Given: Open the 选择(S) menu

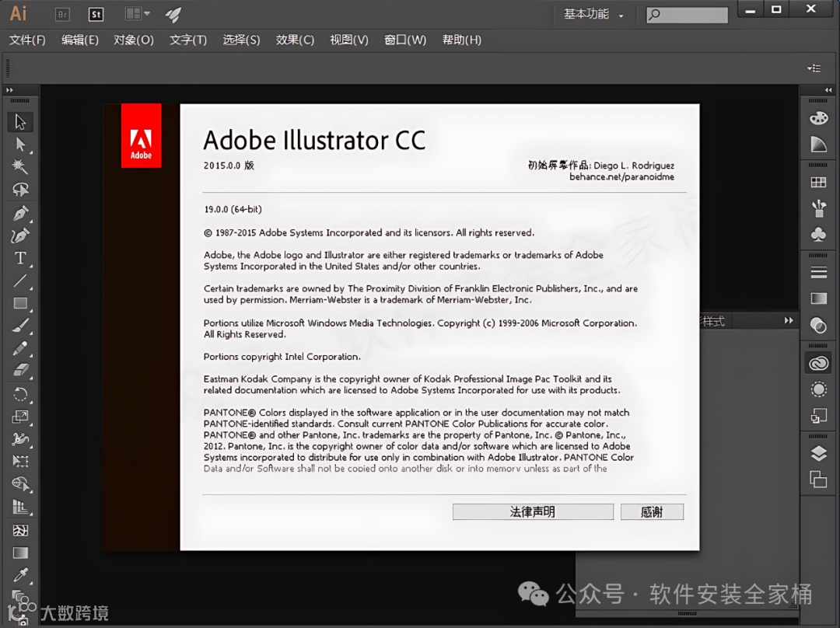Looking at the screenshot, I should pyautogui.click(x=241, y=40).
